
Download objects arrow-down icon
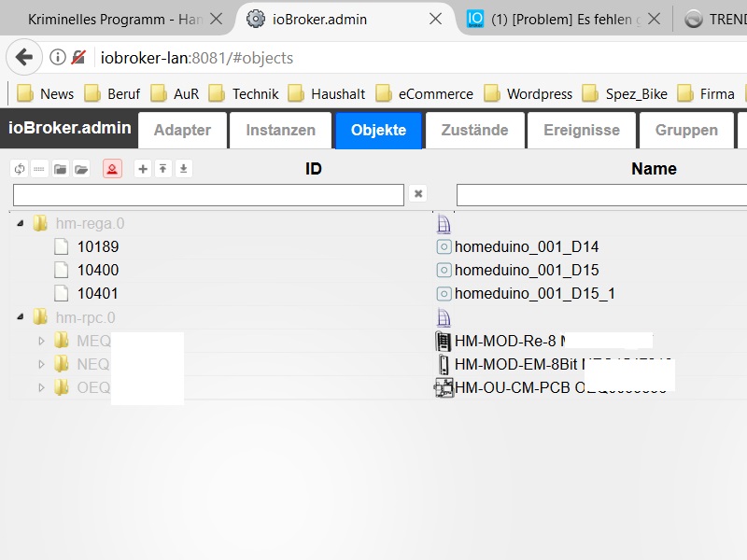coord(183,169)
